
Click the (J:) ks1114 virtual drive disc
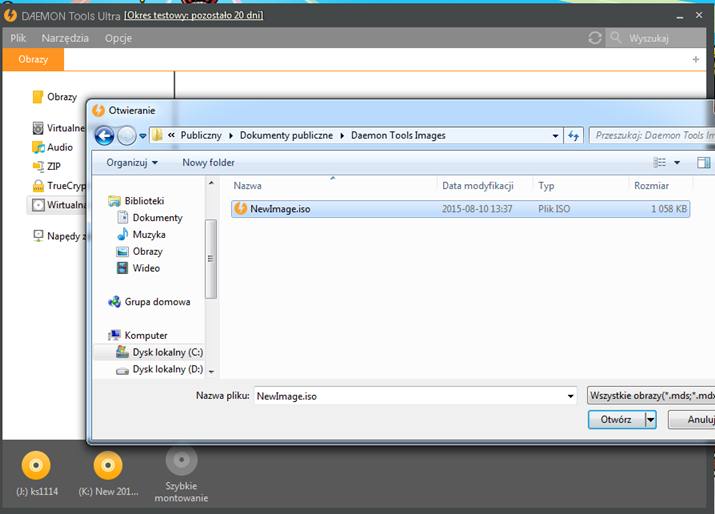(x=36, y=465)
